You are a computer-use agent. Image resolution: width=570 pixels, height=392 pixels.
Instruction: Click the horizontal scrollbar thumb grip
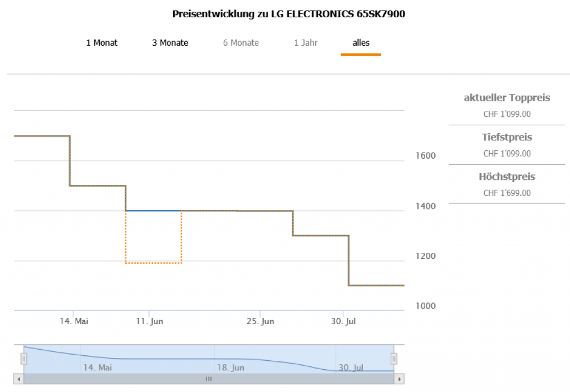[209, 379]
